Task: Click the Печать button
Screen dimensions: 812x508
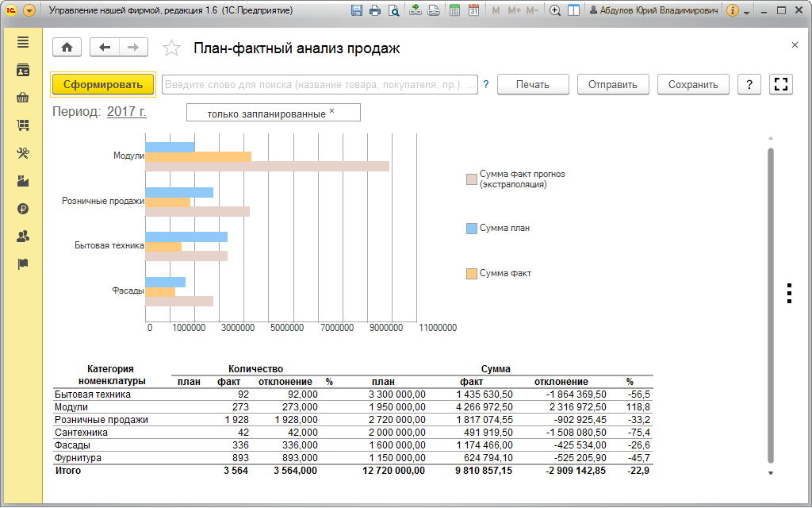Action: pos(533,84)
